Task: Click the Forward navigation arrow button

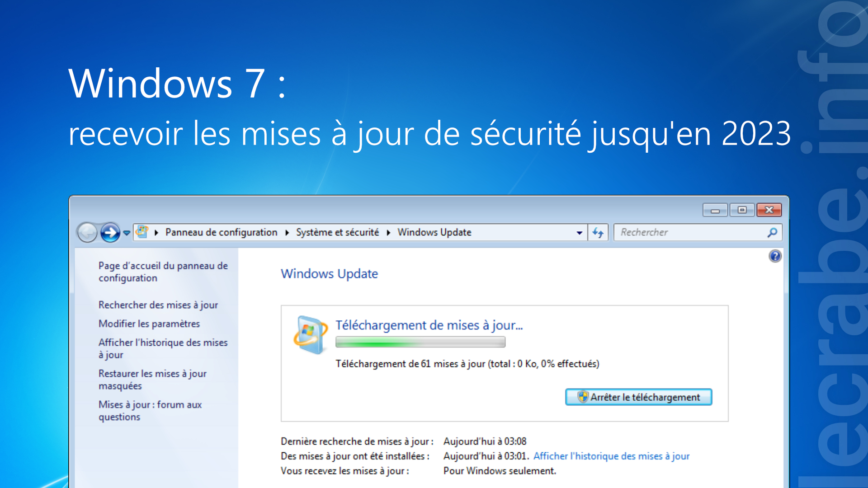Action: pos(110,233)
